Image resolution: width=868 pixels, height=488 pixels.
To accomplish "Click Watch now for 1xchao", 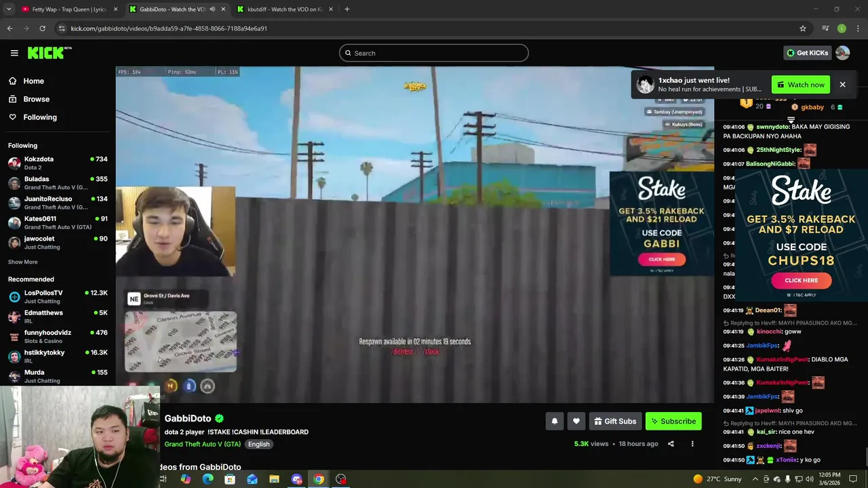I will click(801, 85).
